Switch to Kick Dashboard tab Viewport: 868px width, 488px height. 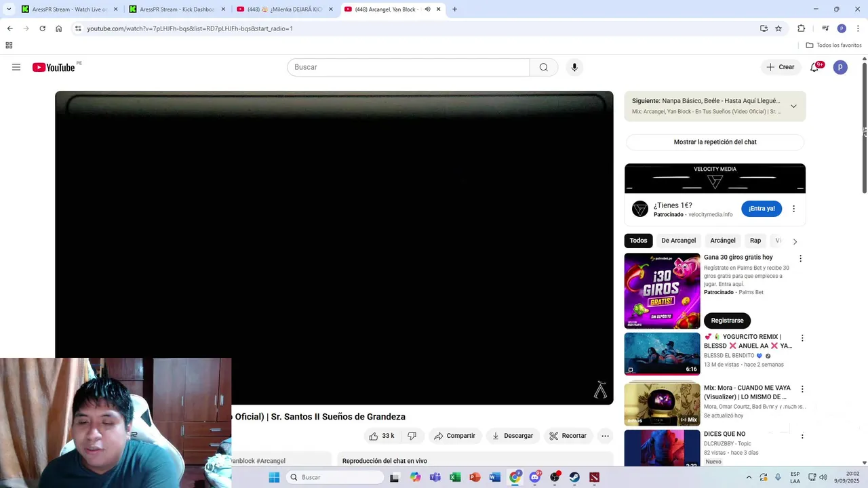pos(176,9)
